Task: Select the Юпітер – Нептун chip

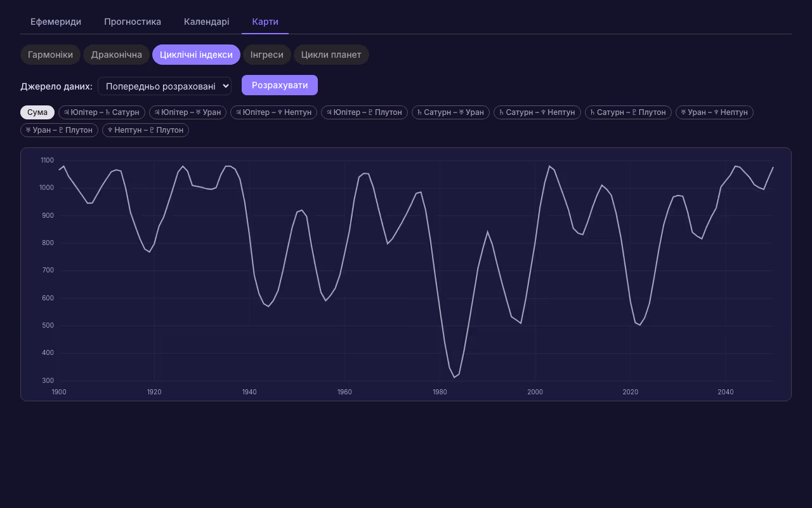Action: point(273,112)
